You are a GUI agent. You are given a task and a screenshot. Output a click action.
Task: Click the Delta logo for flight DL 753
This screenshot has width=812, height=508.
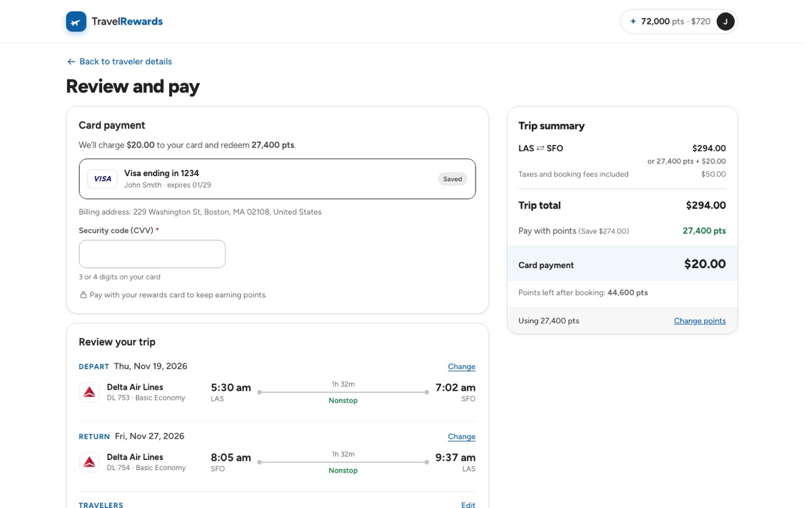[89, 392]
